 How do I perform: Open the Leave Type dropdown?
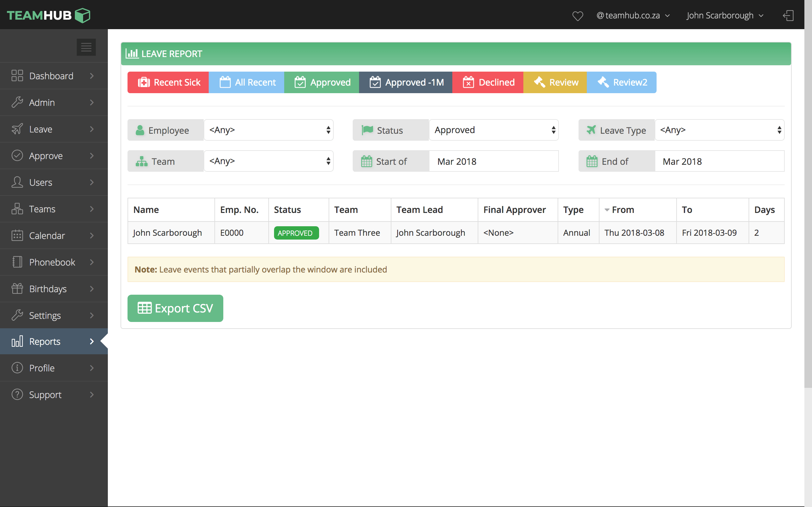pyautogui.click(x=719, y=130)
